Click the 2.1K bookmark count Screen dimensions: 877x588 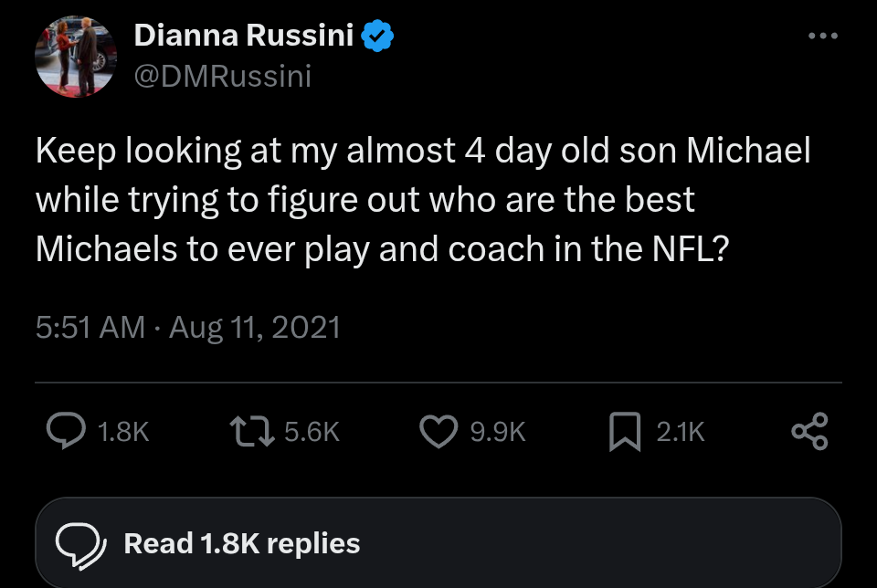pyautogui.click(x=681, y=432)
